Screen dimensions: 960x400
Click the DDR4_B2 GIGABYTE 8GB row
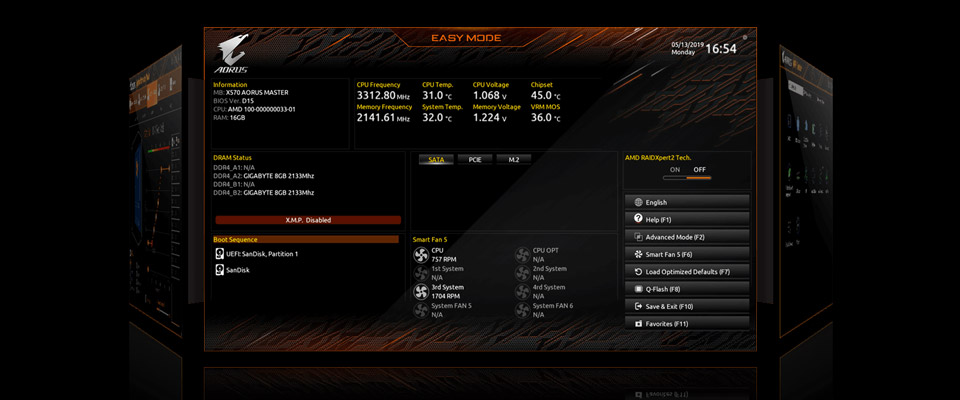264,192
